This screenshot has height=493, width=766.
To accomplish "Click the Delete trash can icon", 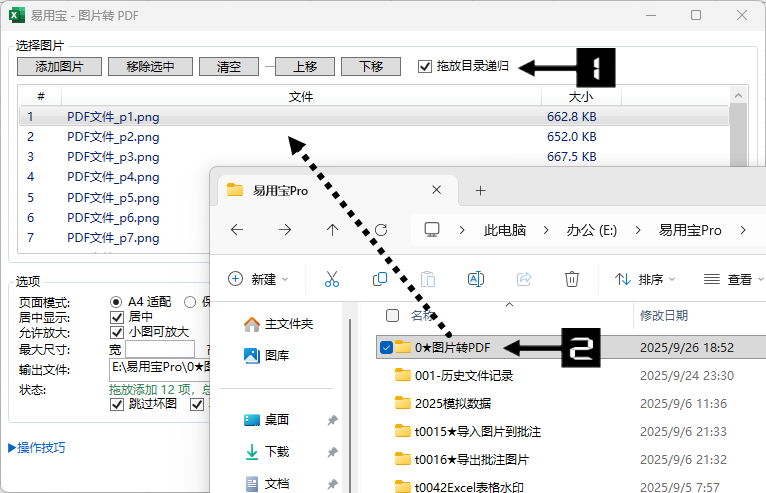I will pos(572,280).
